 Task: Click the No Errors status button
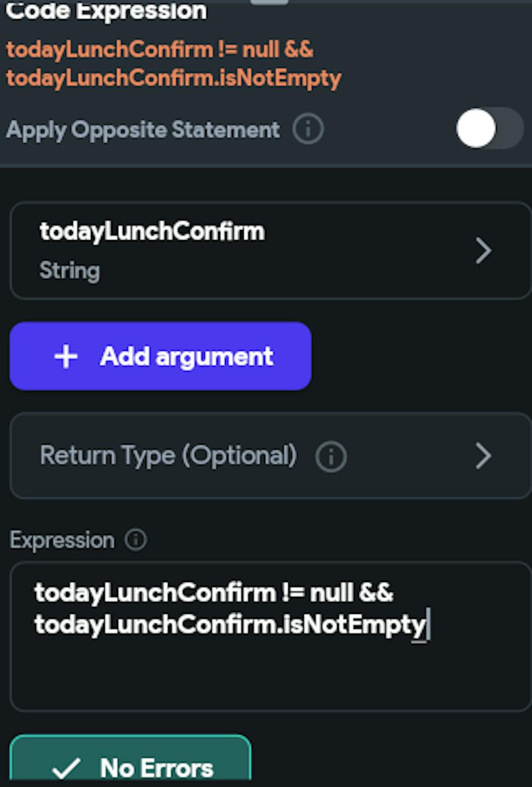coord(130,761)
